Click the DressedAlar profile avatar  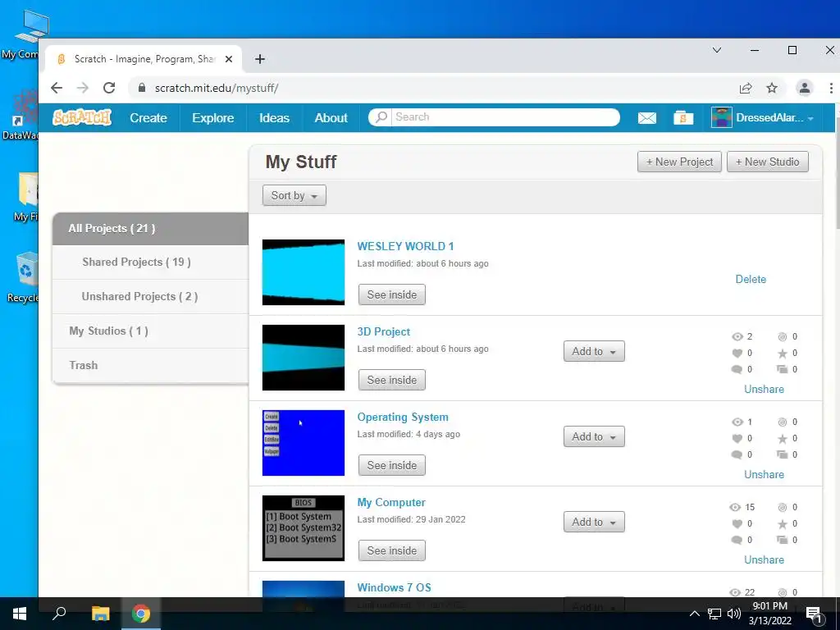tap(721, 117)
